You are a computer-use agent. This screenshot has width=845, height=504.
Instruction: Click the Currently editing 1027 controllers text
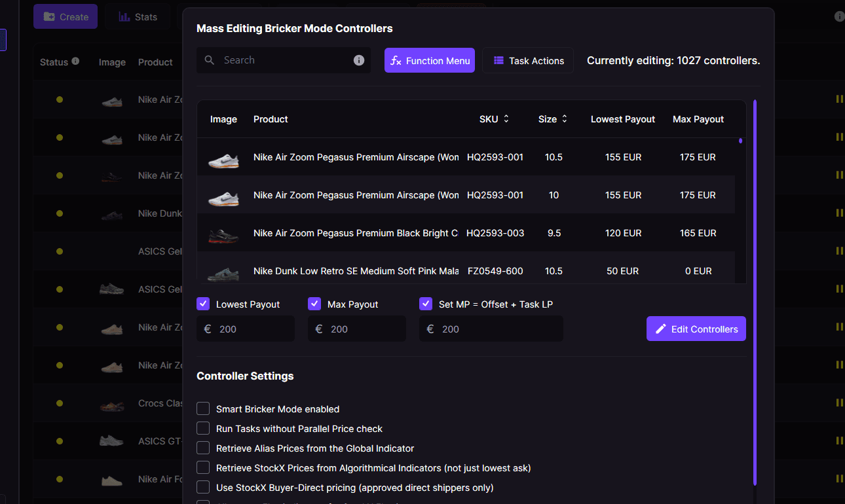pyautogui.click(x=673, y=60)
